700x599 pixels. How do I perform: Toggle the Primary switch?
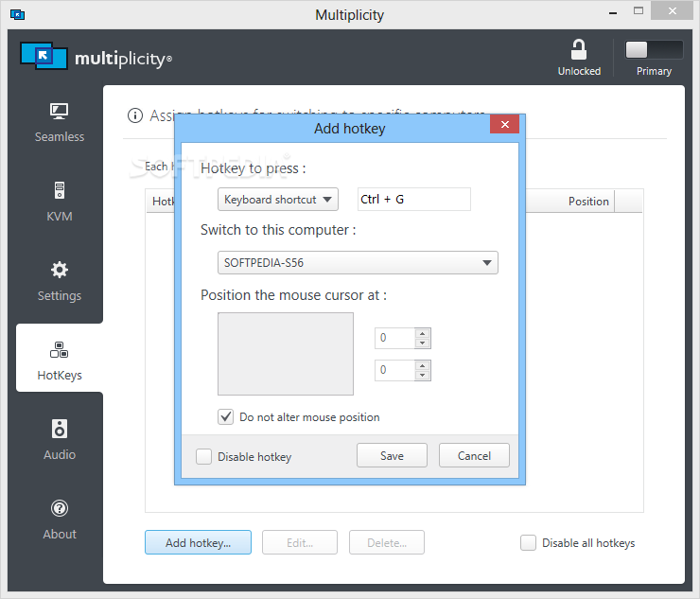click(654, 49)
